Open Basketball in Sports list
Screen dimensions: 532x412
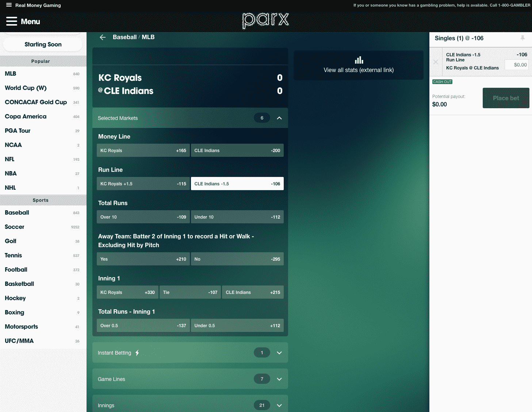pyautogui.click(x=43, y=284)
